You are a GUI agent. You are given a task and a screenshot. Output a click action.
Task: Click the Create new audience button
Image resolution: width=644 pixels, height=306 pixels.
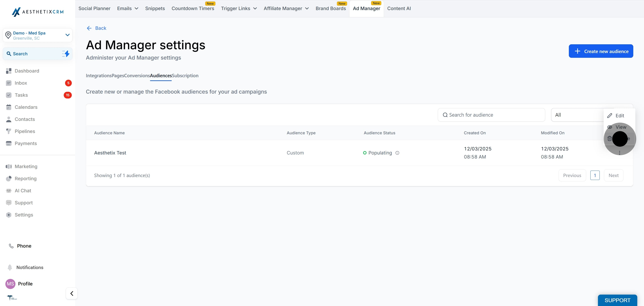pyautogui.click(x=601, y=51)
